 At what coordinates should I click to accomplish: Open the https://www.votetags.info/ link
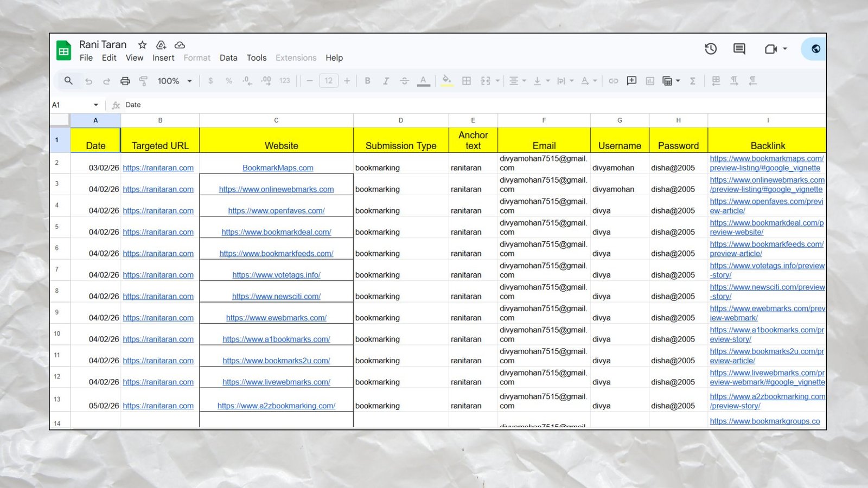[276, 275]
